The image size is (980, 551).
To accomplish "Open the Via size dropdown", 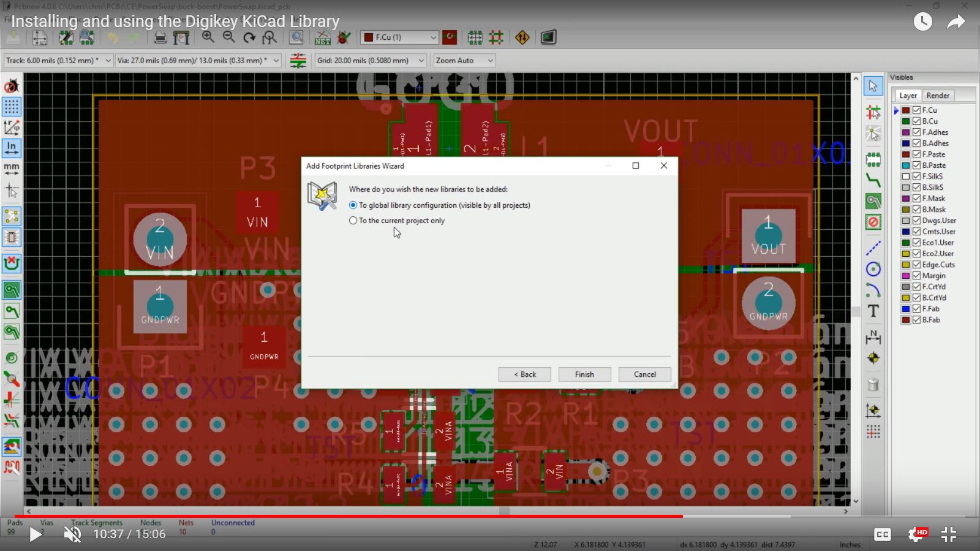I will pos(198,61).
